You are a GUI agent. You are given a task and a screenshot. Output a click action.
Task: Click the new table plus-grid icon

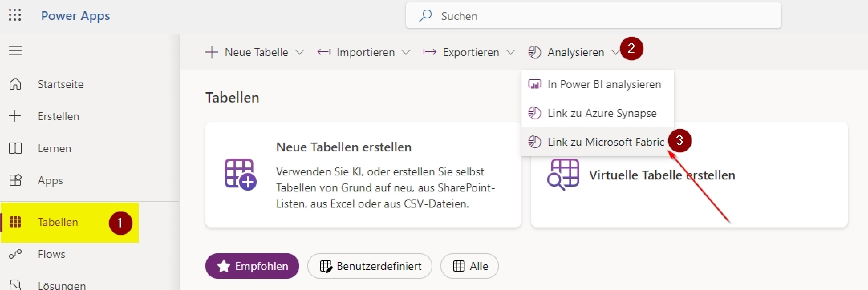coord(240,174)
